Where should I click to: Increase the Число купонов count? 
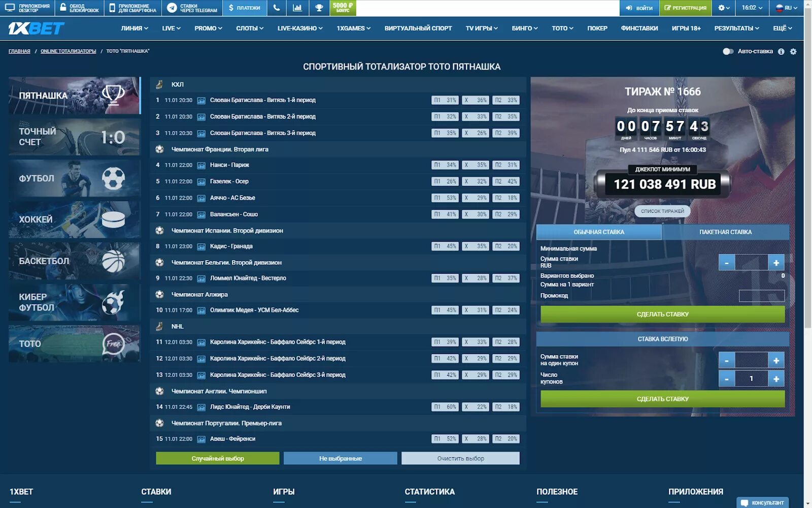(776, 378)
